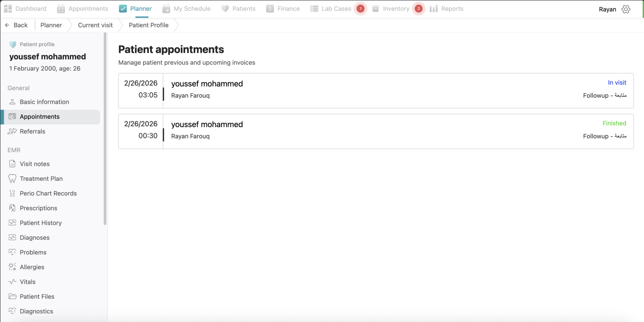Open Visit notes via its document icon
The height and width of the screenshot is (322, 644).
[x=13, y=163]
